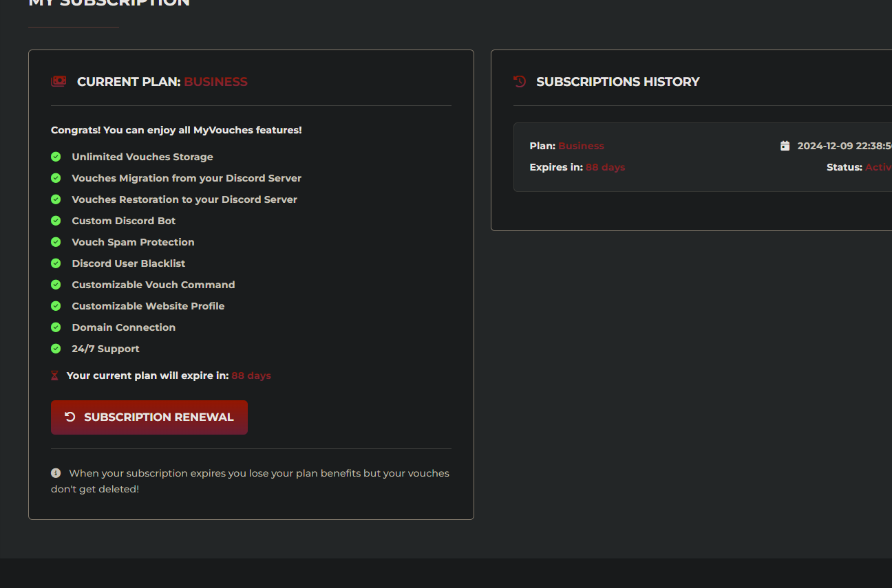Click the hourglass icon by plan expiry

(x=55, y=376)
